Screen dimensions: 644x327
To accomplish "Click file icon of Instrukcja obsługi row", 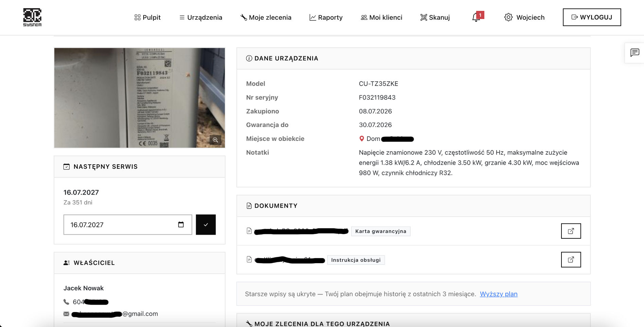I will [x=249, y=259].
